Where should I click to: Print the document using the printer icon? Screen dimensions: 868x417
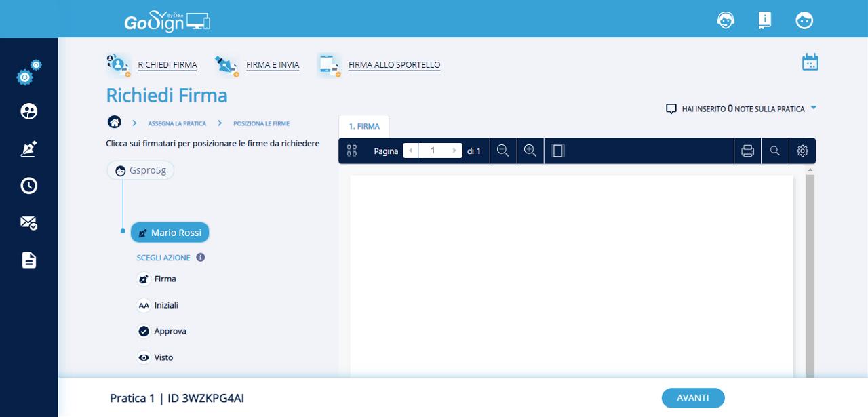[x=747, y=151]
